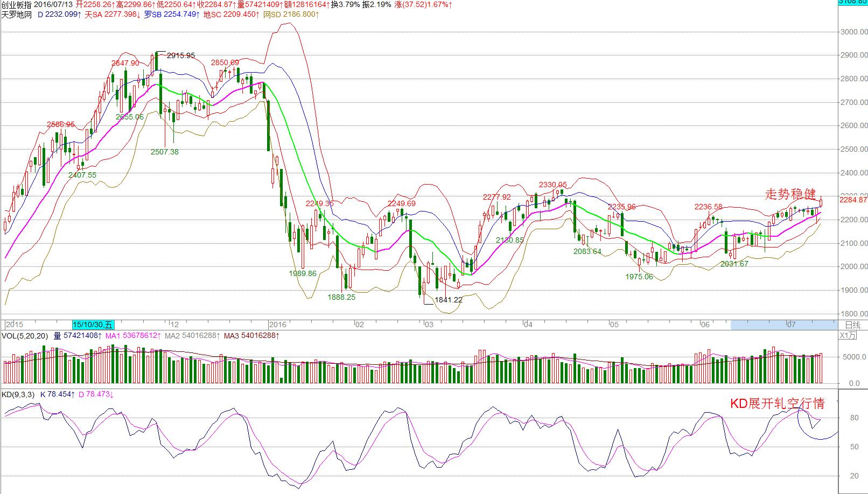Click the 2016 year mark on time axis
Screen dimensions: 868x494
[x=278, y=324]
